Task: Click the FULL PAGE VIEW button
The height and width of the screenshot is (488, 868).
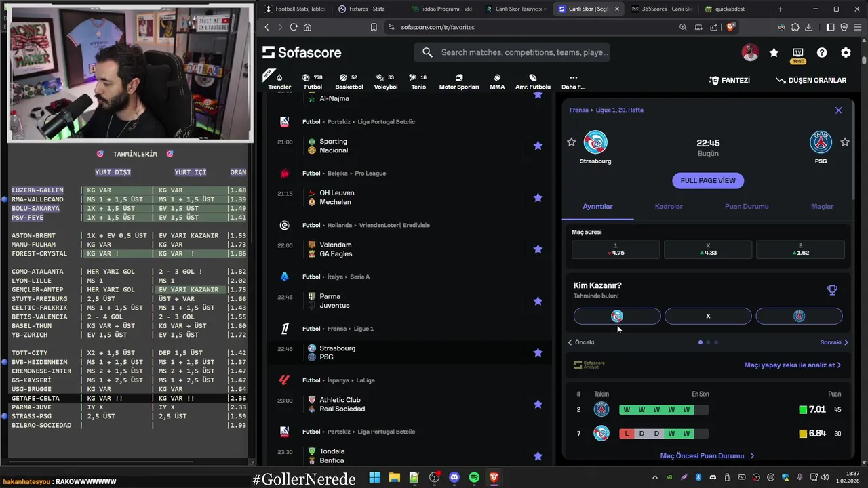Action: (708, 180)
